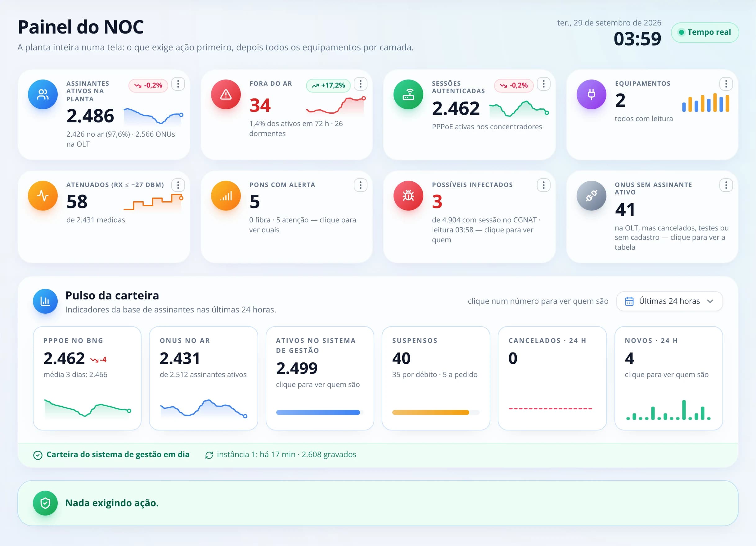Click the green router icon for Sessões autenticadas
This screenshot has width=756, height=546.
[408, 94]
